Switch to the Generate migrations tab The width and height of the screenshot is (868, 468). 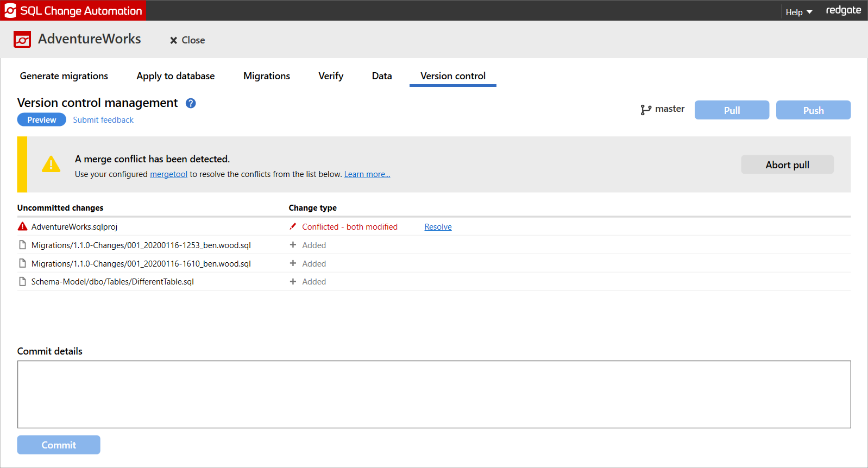coord(64,76)
